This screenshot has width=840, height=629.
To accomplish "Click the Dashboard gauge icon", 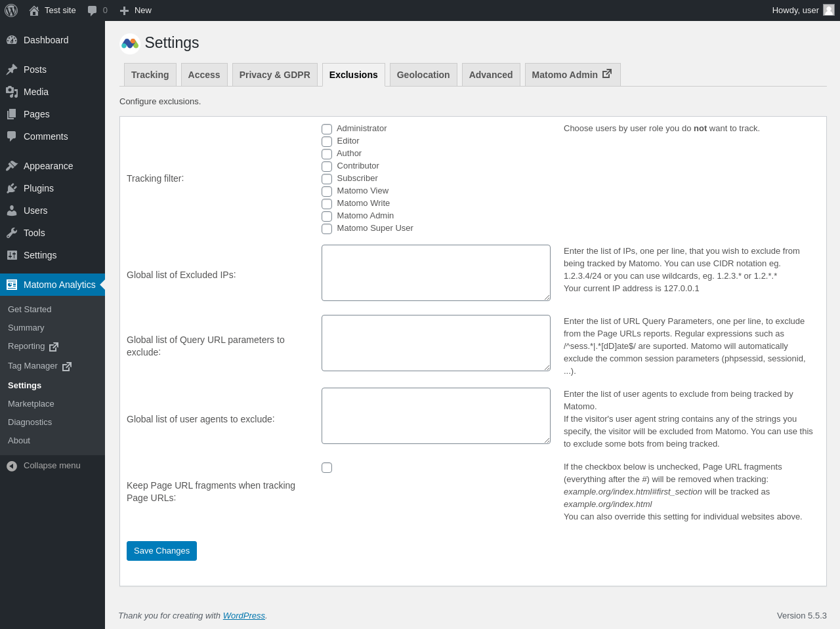I will coord(12,40).
